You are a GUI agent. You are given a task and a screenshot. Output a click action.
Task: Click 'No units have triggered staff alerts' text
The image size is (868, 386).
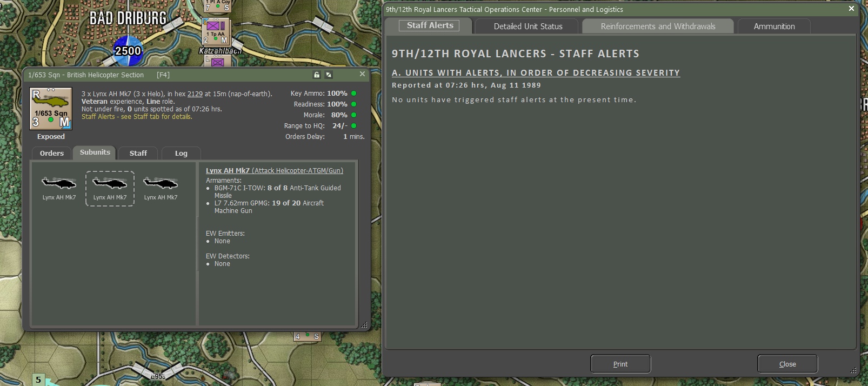point(514,100)
